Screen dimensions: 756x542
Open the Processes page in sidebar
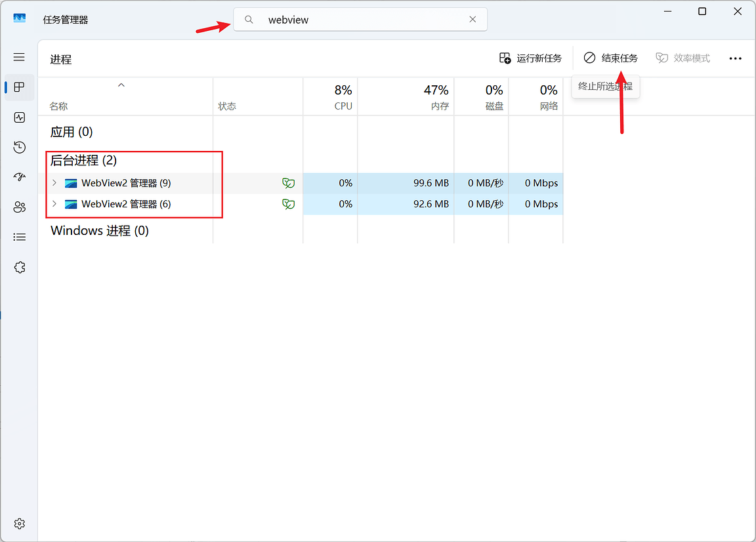tap(19, 87)
